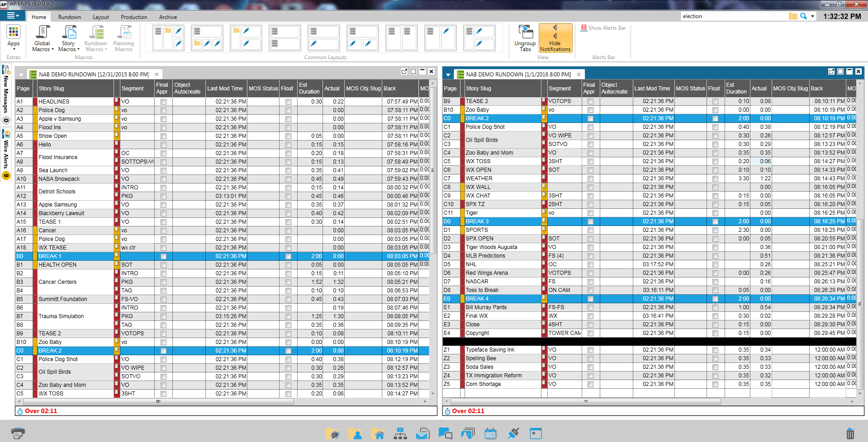Select the two stacked rundowns layout thumbnail
The width and height of the screenshot is (868, 442).
[x=285, y=38]
